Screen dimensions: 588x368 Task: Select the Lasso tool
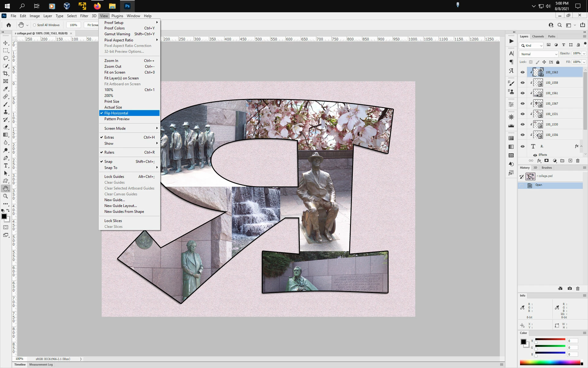6,58
